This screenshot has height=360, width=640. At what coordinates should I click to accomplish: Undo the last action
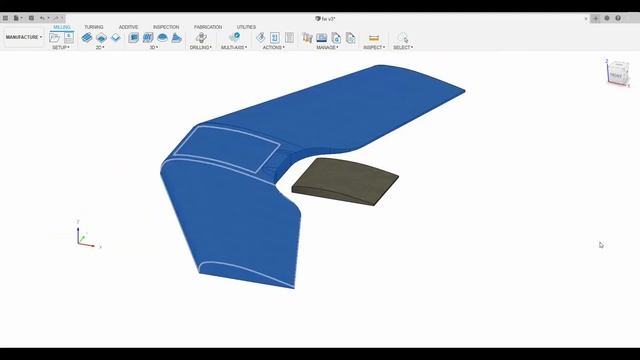tap(42, 18)
